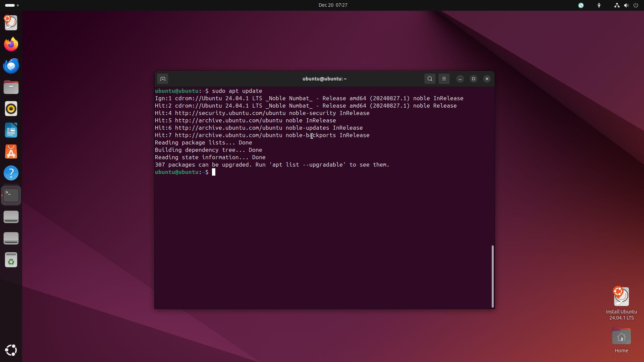Open the App Center
The height and width of the screenshot is (362, 644).
[11, 152]
